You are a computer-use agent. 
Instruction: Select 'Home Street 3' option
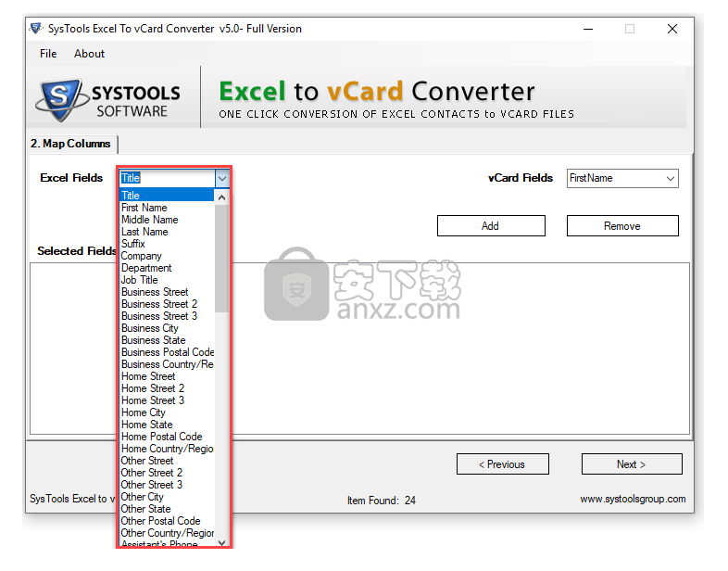click(x=167, y=400)
